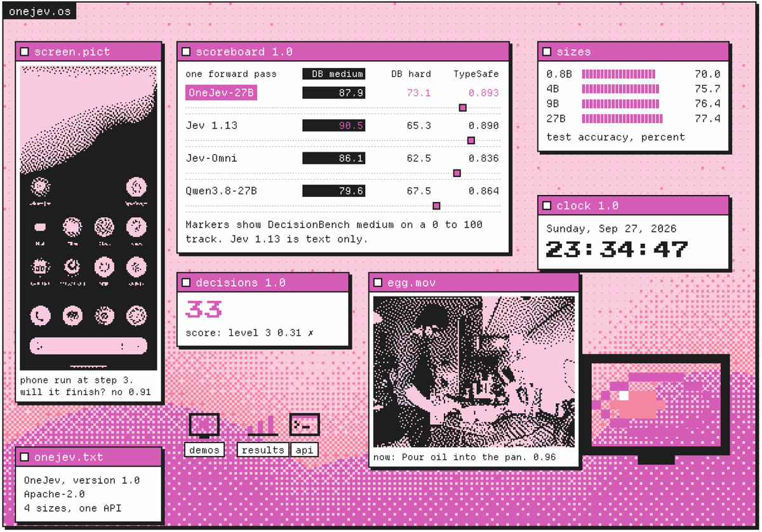762x532 pixels.
Task: Click the box in the screen.pict title bar
Action: 24,51
